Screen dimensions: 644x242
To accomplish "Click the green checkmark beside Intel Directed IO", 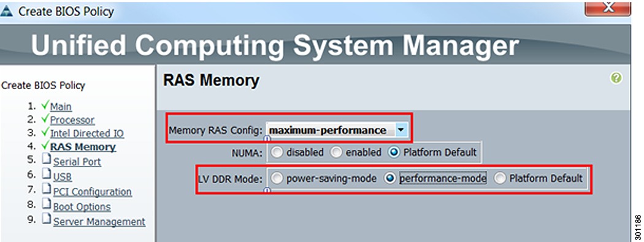I will click(45, 133).
